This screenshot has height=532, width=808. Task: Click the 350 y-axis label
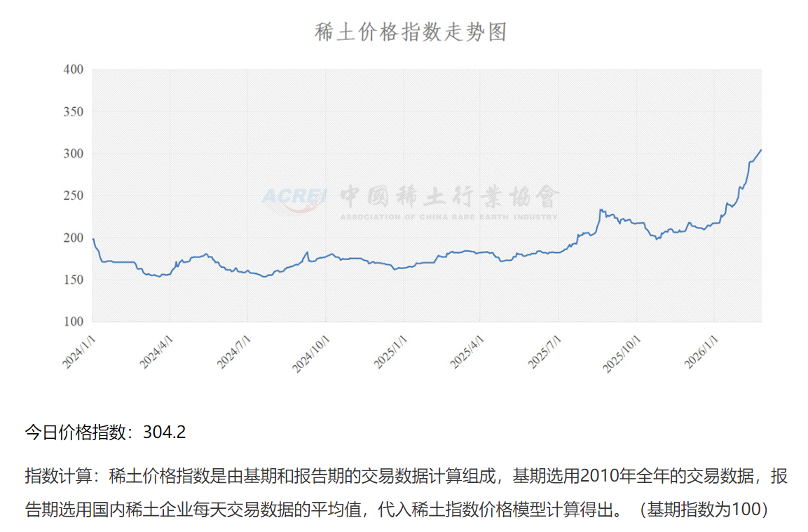click(x=73, y=111)
